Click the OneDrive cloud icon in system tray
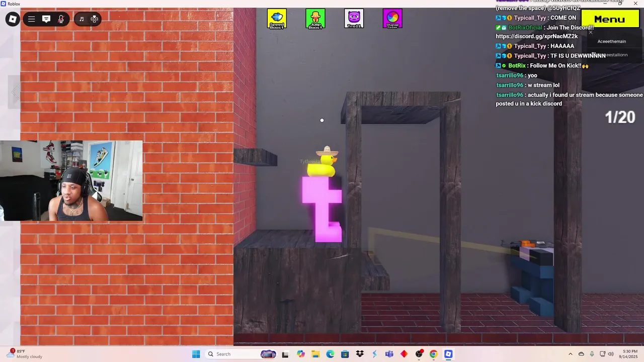This screenshot has width=644, height=362. click(581, 354)
